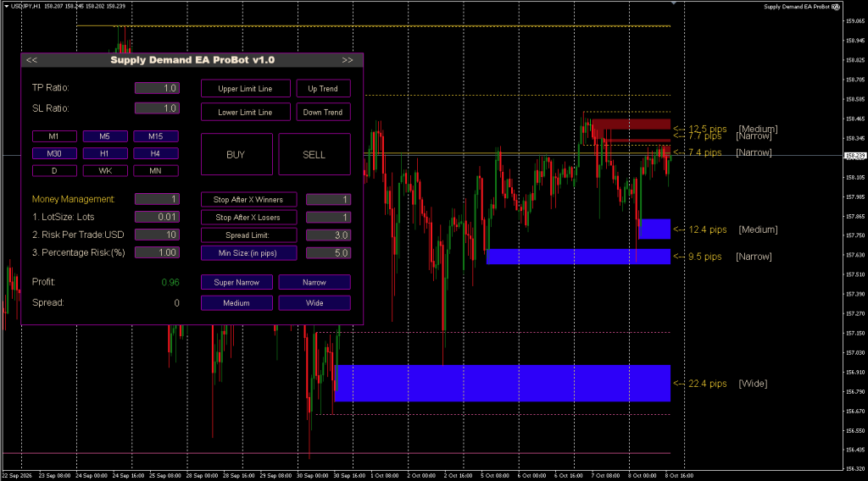
Task: Click the Min Size (in pips) button
Action: coord(248,253)
